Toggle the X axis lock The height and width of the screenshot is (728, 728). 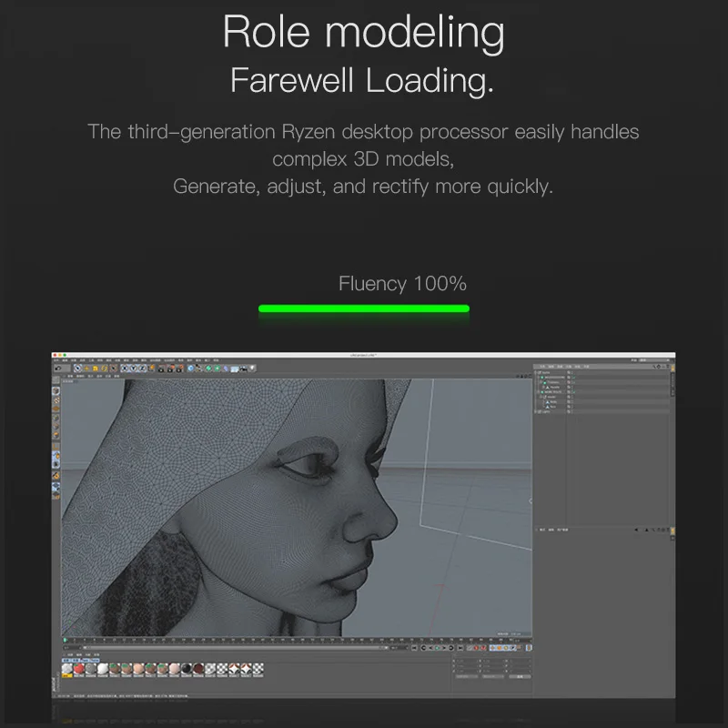[125, 369]
